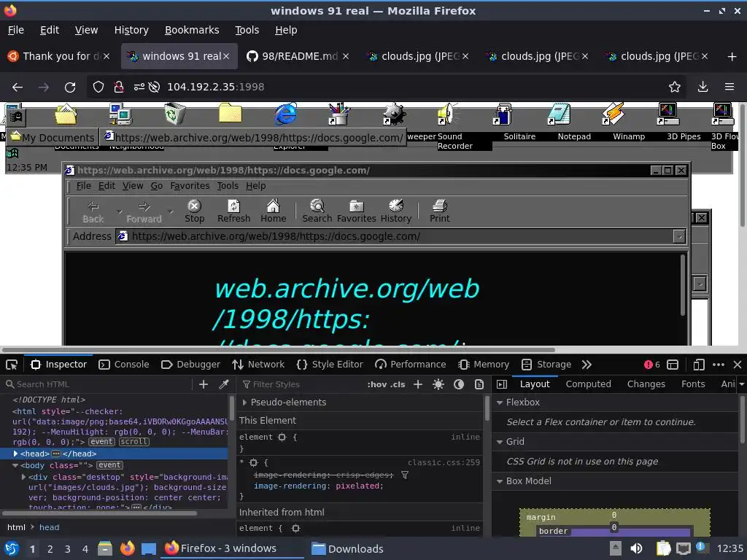Screen dimensions: 747x560
Task: Click Home in the IE toolbar
Action: tap(273, 211)
